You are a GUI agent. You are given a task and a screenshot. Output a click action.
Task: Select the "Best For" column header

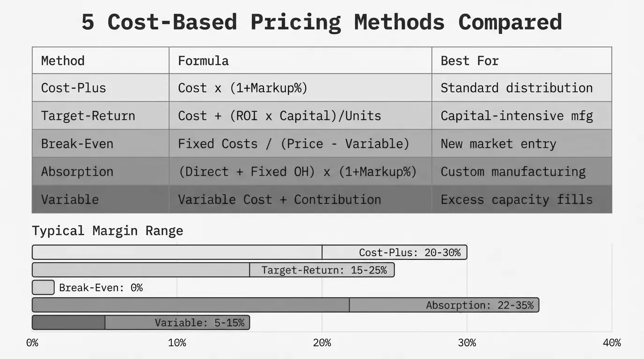tap(469, 61)
